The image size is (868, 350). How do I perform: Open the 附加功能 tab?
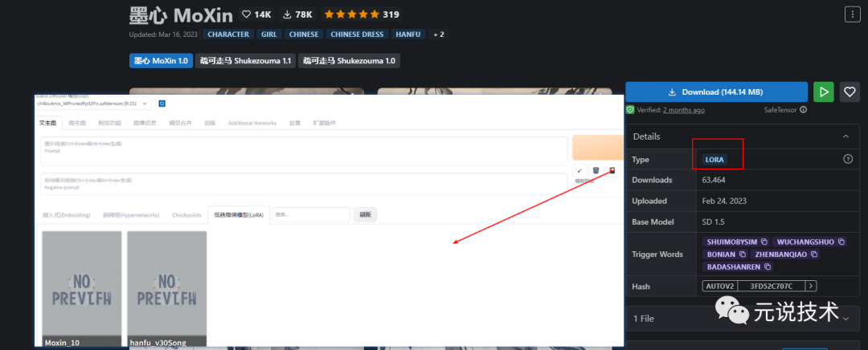click(109, 123)
